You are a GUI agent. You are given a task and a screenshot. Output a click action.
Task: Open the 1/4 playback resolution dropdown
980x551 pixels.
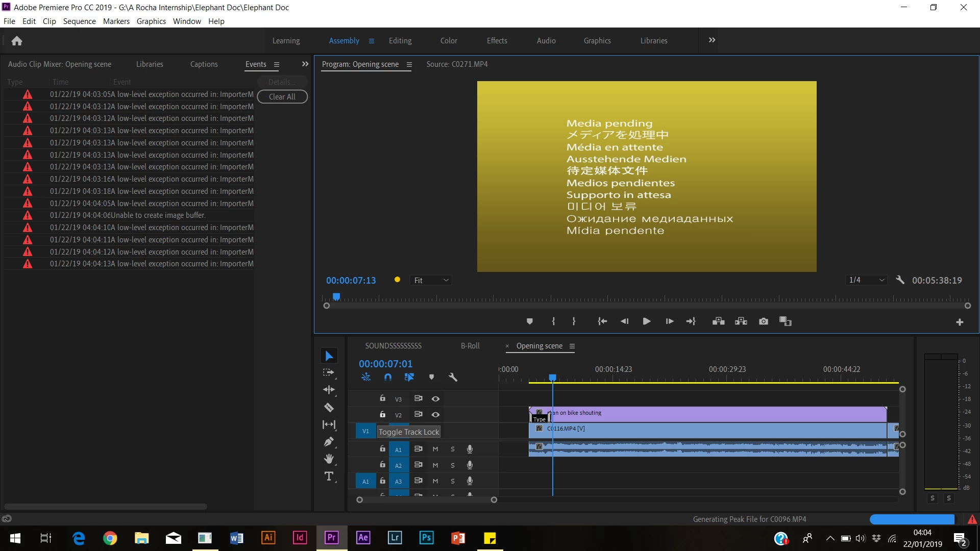866,280
